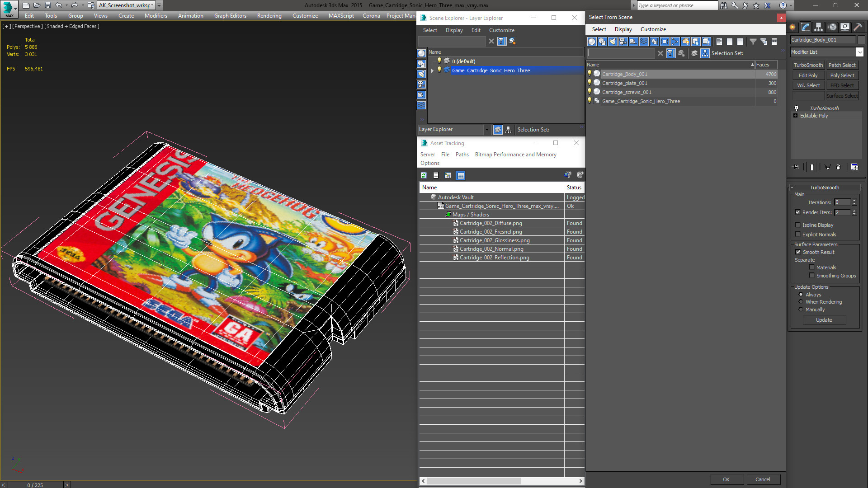The width and height of the screenshot is (868, 488).
Task: Click Sort By Hierarchy icon in Select From Scene
Action: [x=705, y=53]
